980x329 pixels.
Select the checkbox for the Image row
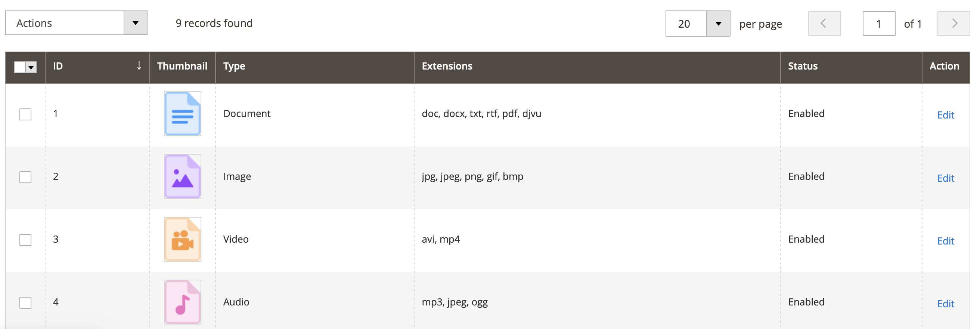[x=25, y=177]
